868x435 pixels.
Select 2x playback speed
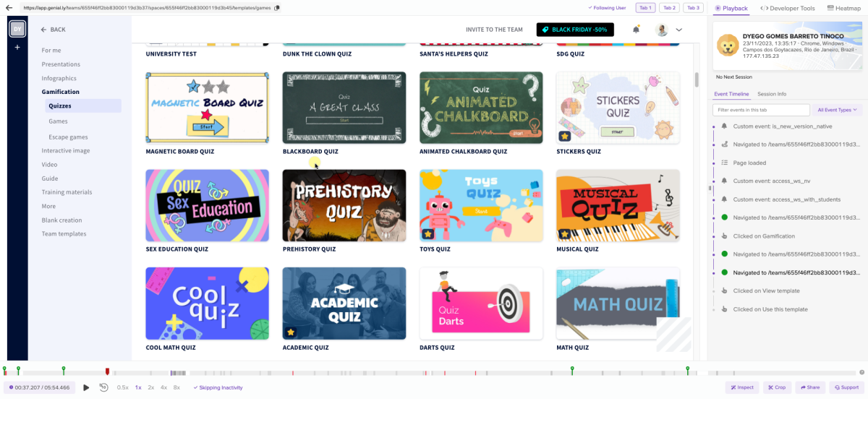click(151, 387)
